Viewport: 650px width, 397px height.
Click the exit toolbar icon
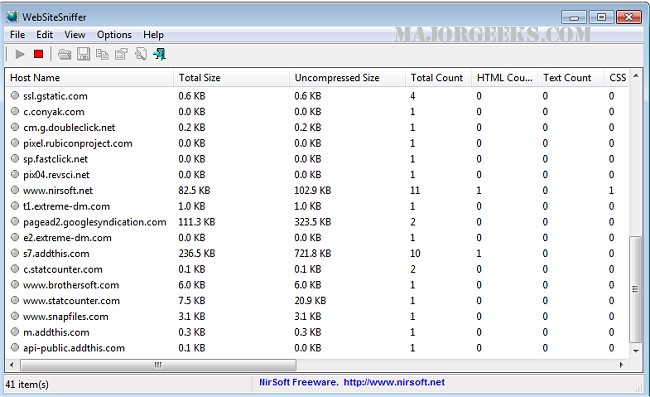[160, 54]
